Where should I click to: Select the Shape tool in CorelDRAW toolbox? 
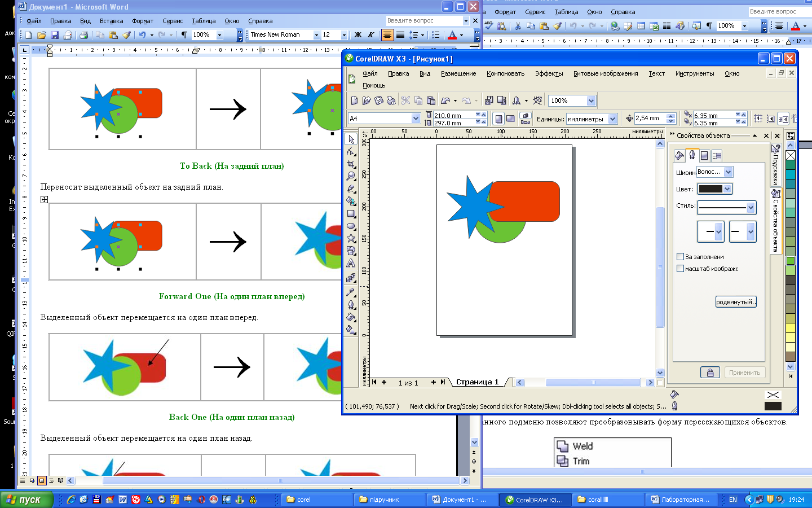click(x=351, y=152)
